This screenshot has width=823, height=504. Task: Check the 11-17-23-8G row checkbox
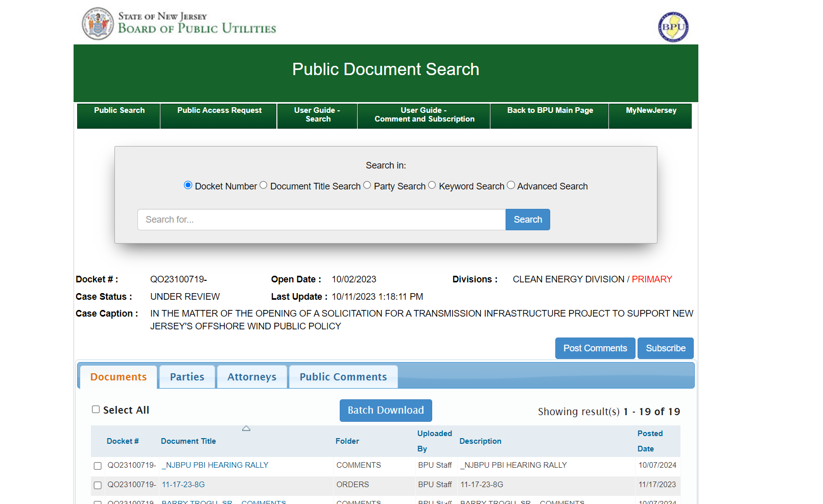(98, 485)
